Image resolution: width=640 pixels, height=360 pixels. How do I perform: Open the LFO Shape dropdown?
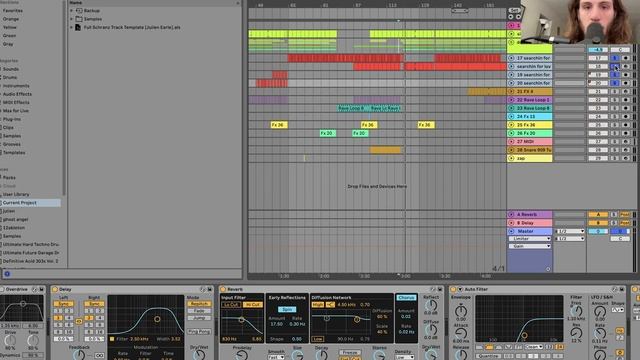(x=618, y=310)
